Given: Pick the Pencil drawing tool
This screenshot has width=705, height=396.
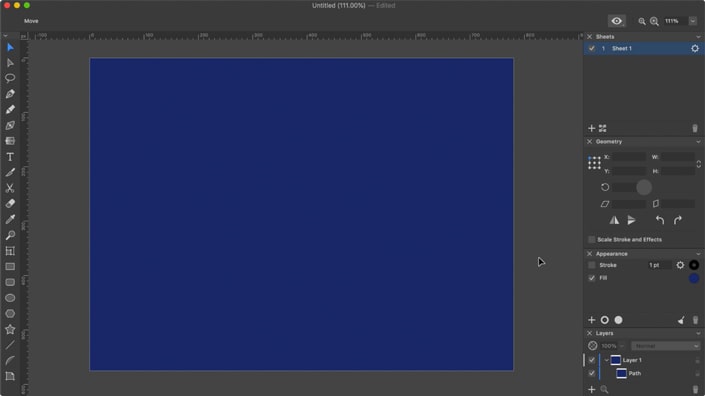Looking at the screenshot, I should coord(10,110).
